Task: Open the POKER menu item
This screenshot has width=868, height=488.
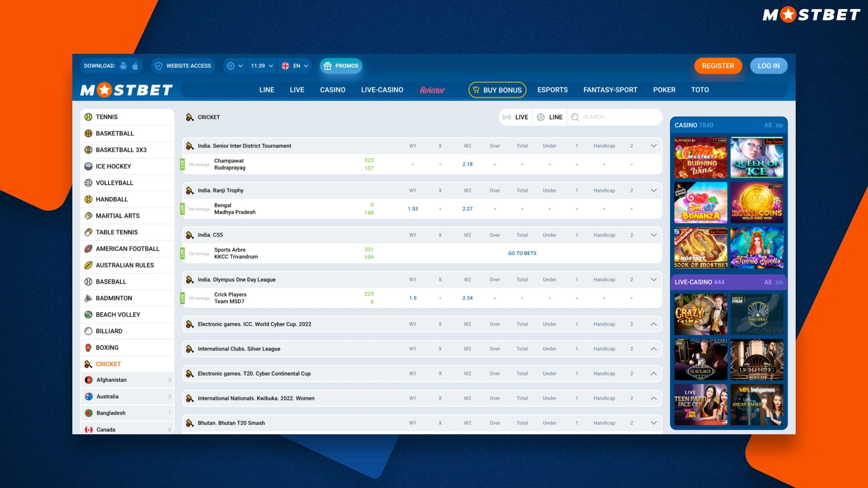Action: pos(664,90)
